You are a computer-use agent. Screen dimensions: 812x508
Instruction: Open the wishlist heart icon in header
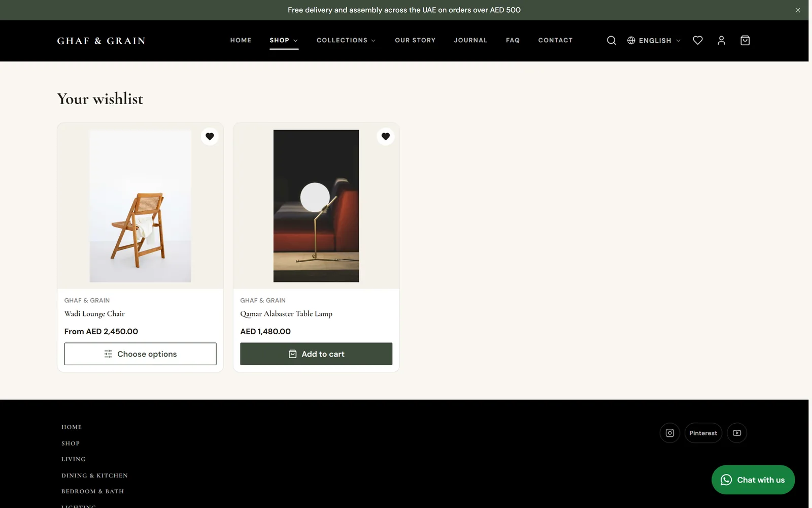click(698, 41)
